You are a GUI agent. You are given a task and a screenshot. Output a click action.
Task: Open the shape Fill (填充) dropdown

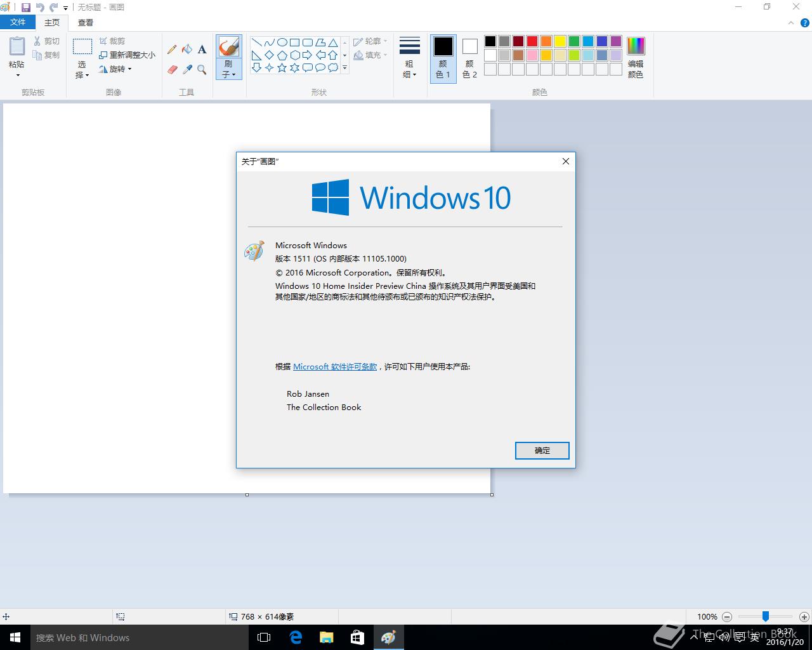pyautogui.click(x=370, y=55)
